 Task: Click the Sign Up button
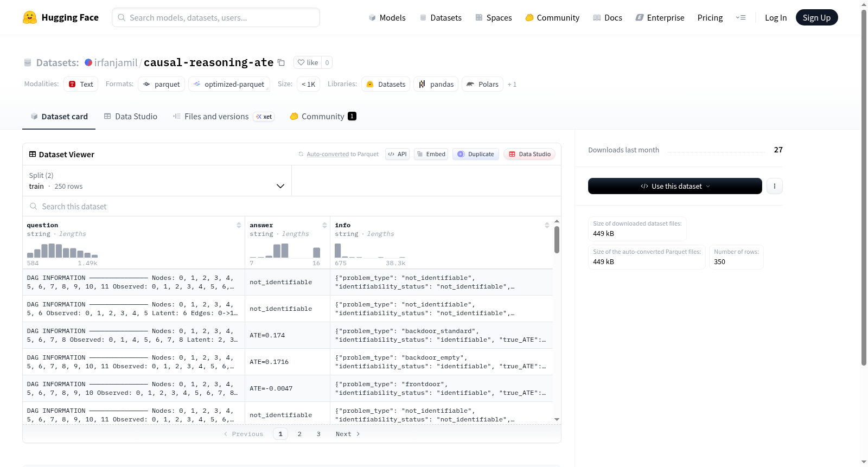click(816, 17)
